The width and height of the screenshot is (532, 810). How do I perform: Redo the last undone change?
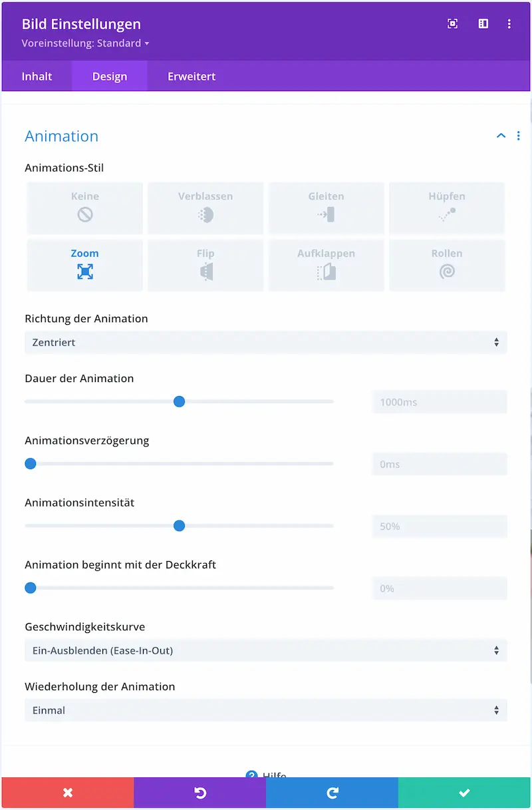click(x=332, y=793)
